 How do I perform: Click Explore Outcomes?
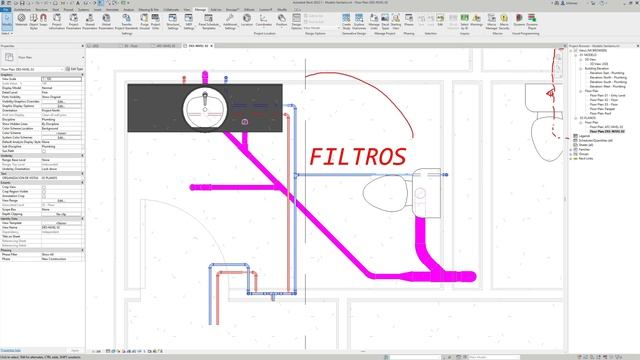pos(359,21)
